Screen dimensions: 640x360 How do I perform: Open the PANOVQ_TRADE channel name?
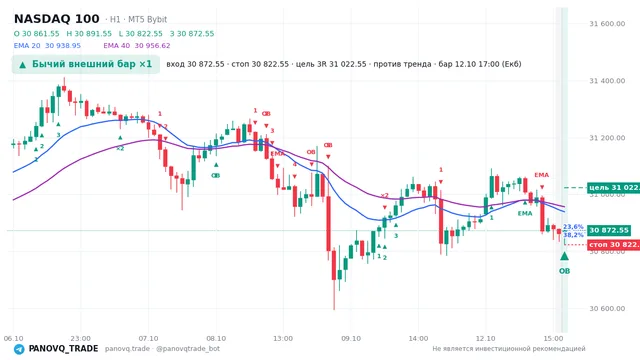[x=63, y=349]
